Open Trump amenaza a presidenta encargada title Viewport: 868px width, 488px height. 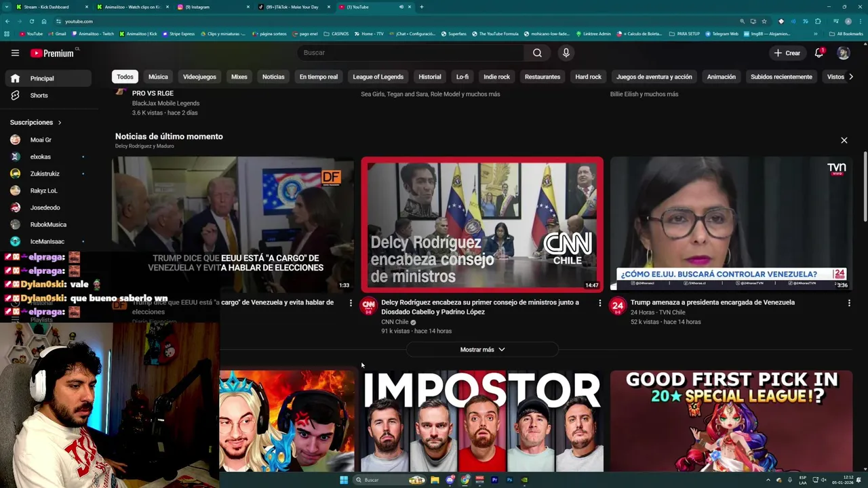pos(713,302)
